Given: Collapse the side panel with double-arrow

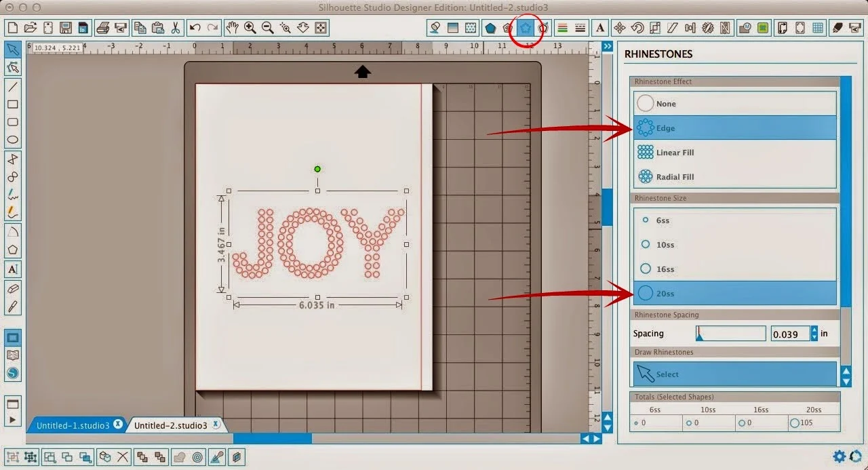Looking at the screenshot, I should (608, 46).
